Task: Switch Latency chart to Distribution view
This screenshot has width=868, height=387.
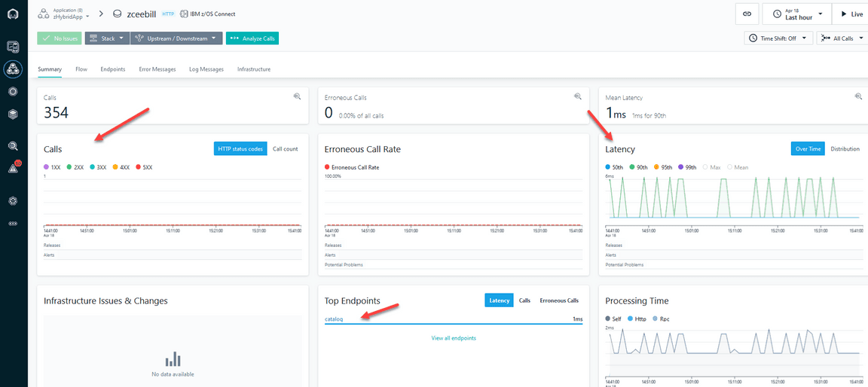Action: [x=845, y=149]
